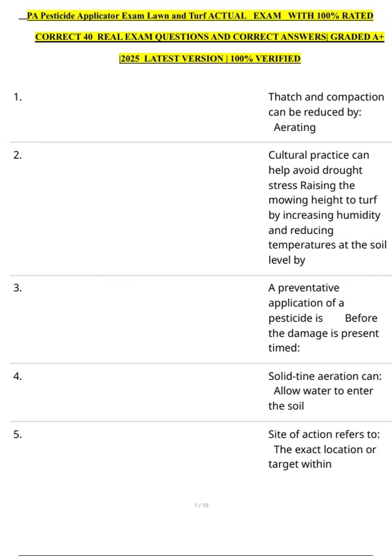Click the "mowing height to turf" line

point(322,200)
